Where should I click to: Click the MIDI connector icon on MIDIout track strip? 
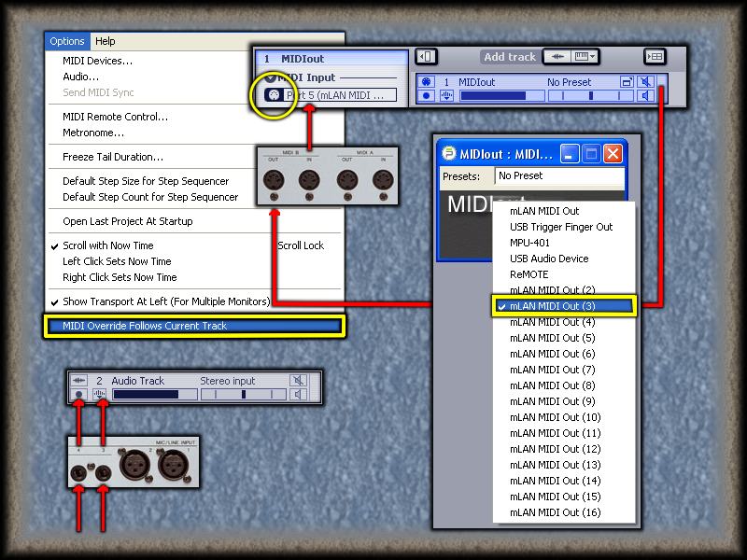click(426, 82)
